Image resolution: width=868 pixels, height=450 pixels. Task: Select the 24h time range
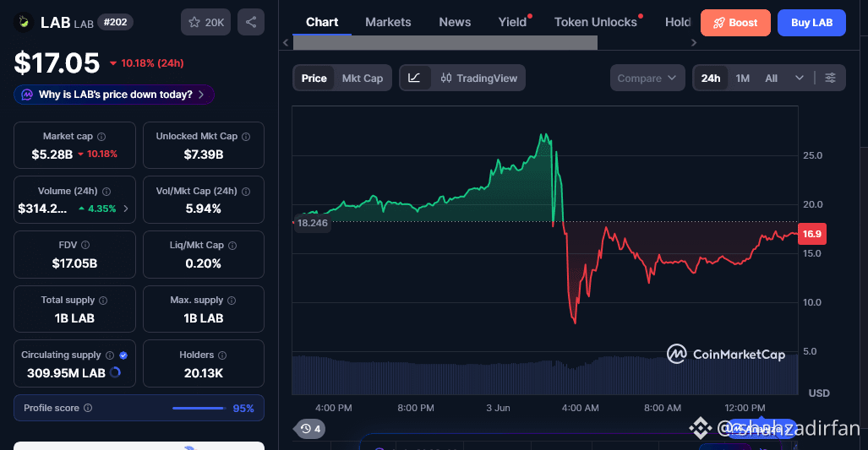coord(711,78)
